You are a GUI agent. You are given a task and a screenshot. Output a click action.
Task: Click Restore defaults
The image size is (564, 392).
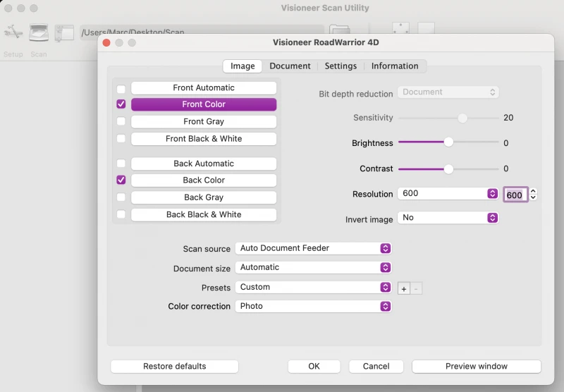tap(174, 366)
